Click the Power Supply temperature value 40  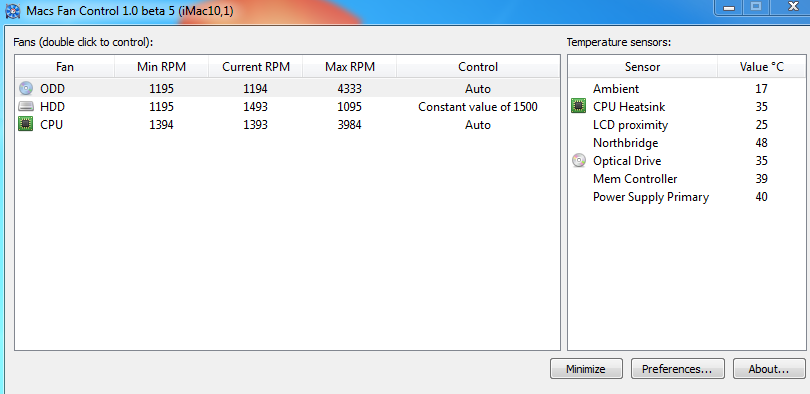(761, 197)
